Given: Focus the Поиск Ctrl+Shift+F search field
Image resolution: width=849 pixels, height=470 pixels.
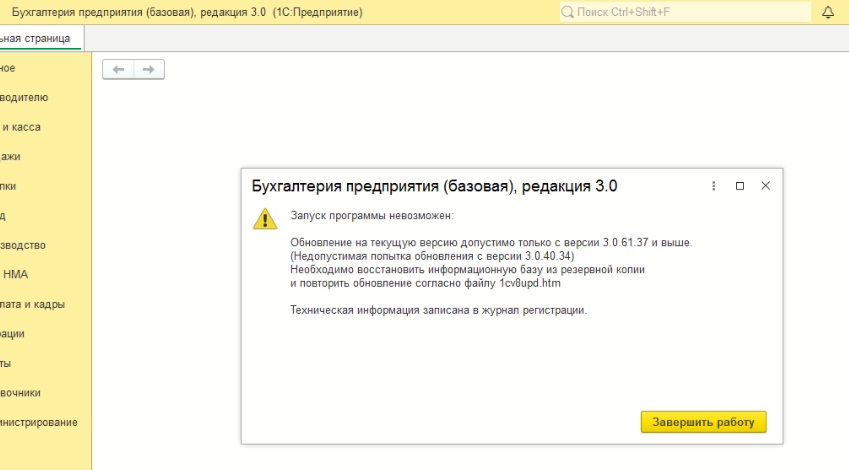Looking at the screenshot, I should coord(690,12).
